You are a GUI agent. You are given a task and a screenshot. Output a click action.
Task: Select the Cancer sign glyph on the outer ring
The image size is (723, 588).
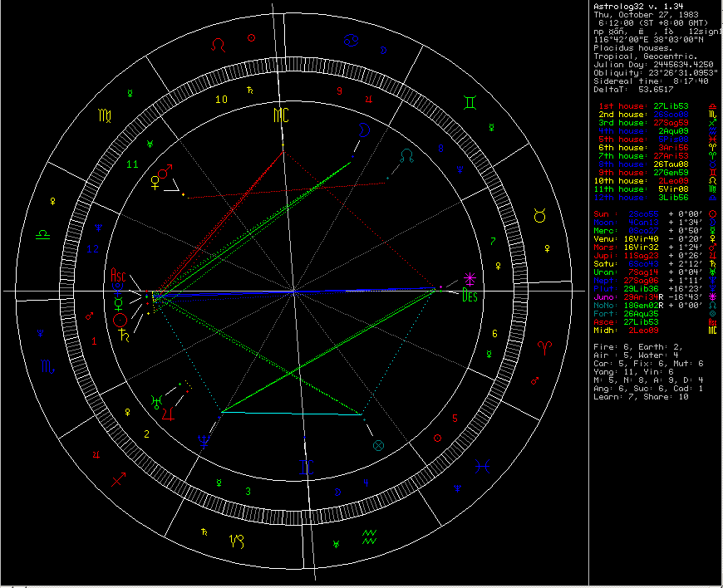pyautogui.click(x=352, y=38)
